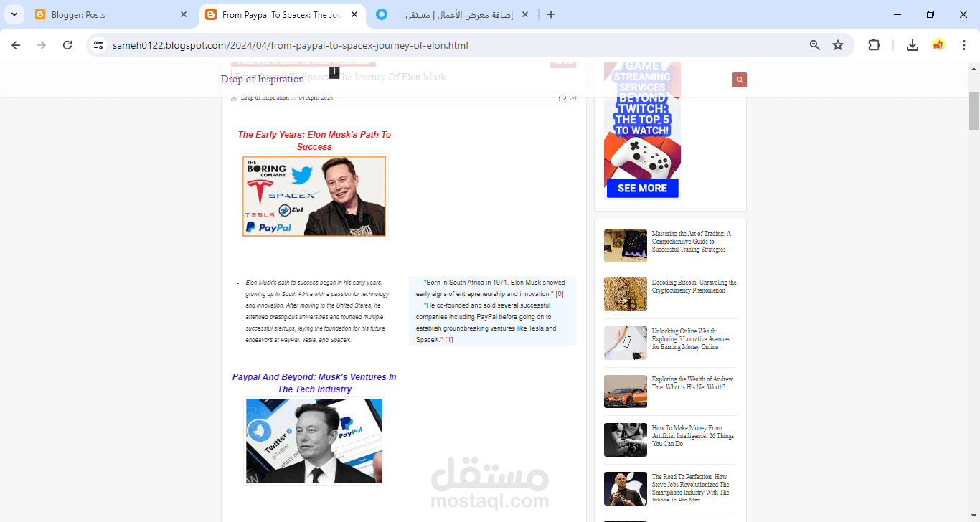Open the comments bubble icon

562,98
